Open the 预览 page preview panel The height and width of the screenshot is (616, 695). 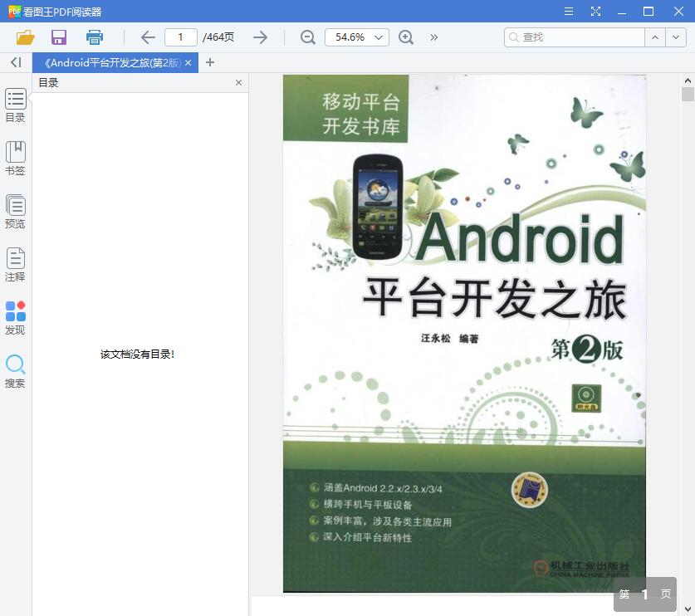pos(15,210)
